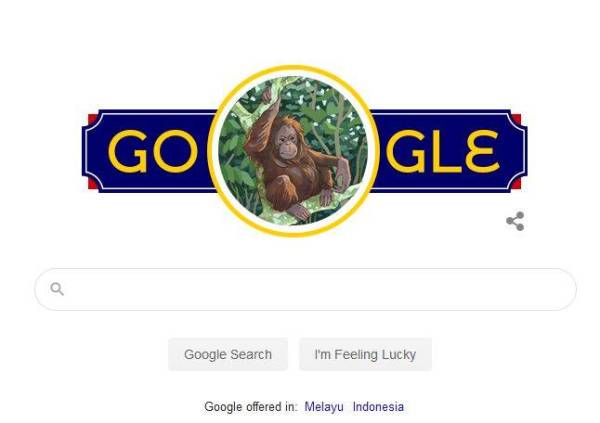
Task: Click the 'Google offered in:' text
Action: (x=251, y=407)
